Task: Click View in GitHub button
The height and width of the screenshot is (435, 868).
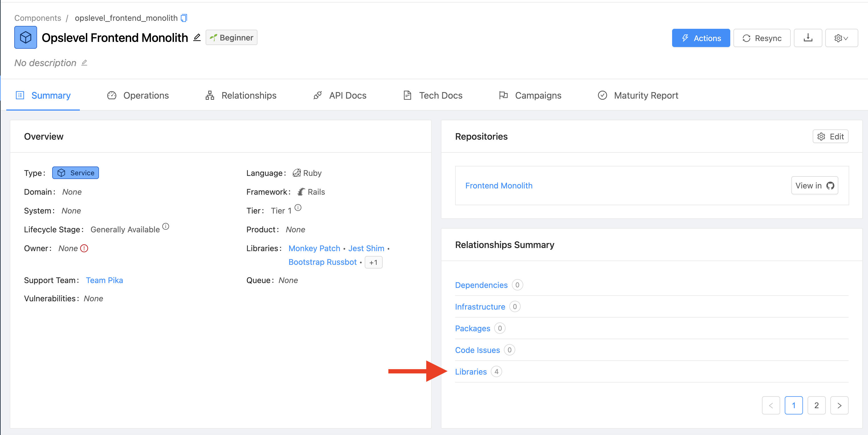Action: coord(814,186)
